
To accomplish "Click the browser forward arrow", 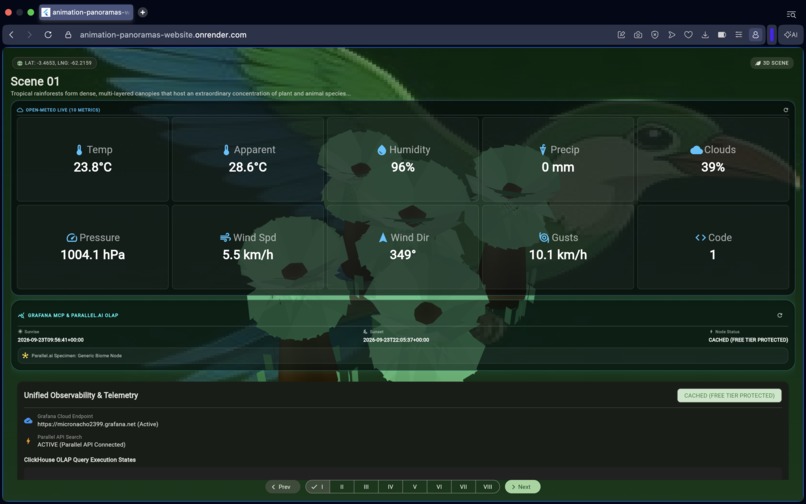I will point(29,35).
